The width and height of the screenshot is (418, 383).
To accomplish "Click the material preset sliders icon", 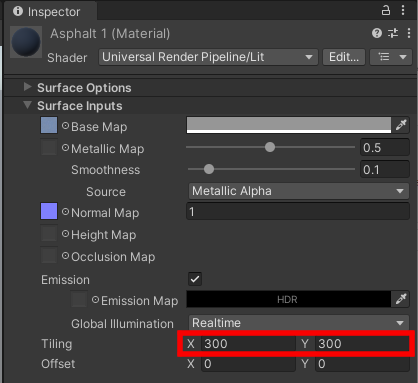I will click(x=393, y=33).
